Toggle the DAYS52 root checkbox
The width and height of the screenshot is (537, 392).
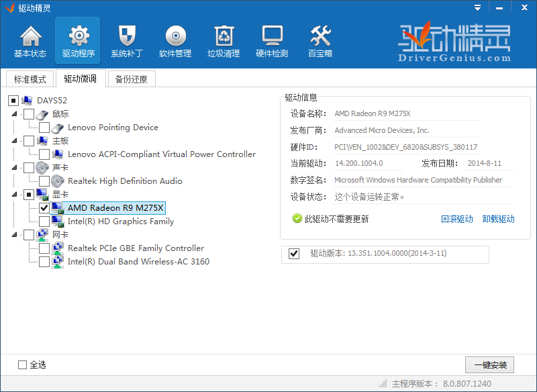coord(13,101)
